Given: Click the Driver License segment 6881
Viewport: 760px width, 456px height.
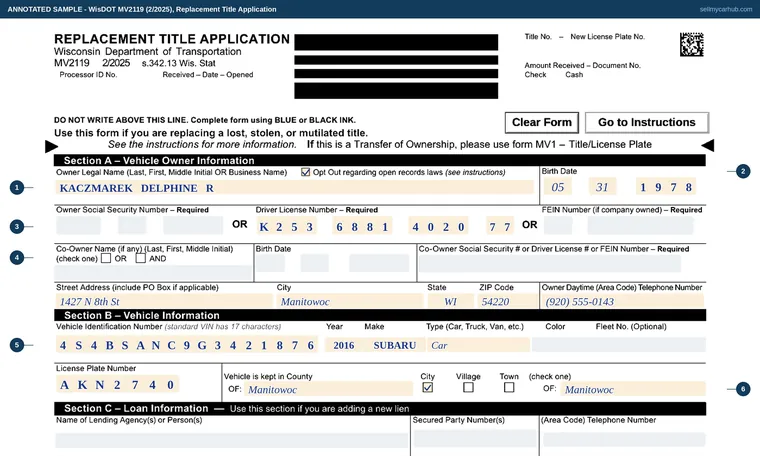Looking at the screenshot, I should tap(362, 226).
